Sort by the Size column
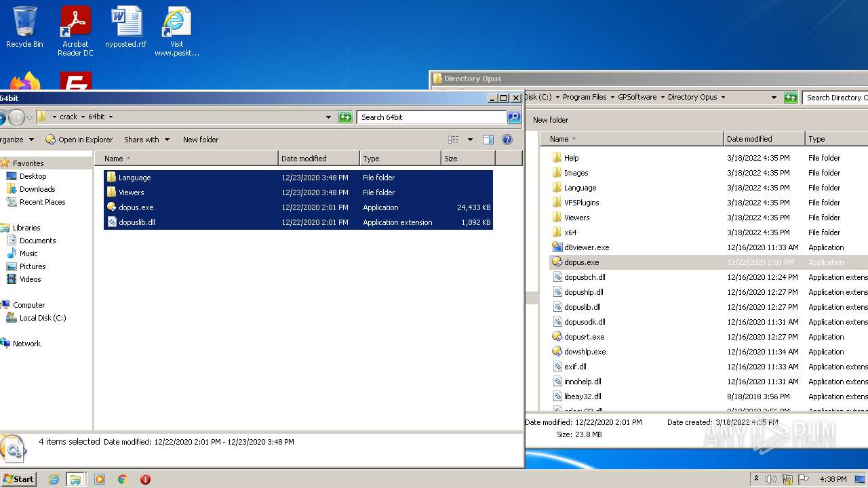868x488 pixels. point(468,159)
